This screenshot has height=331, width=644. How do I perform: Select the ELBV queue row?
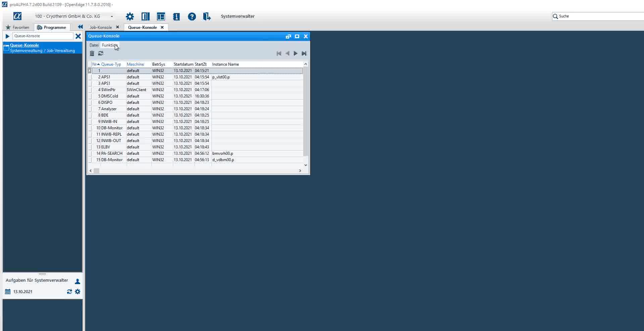tap(196, 147)
